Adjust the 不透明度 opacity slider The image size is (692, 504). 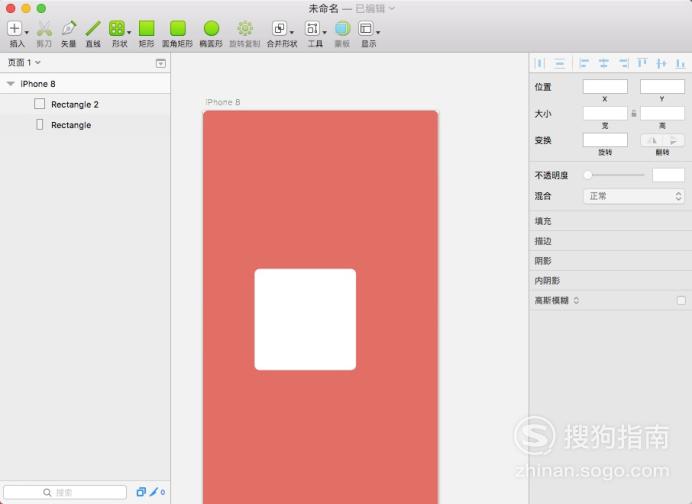click(614, 175)
